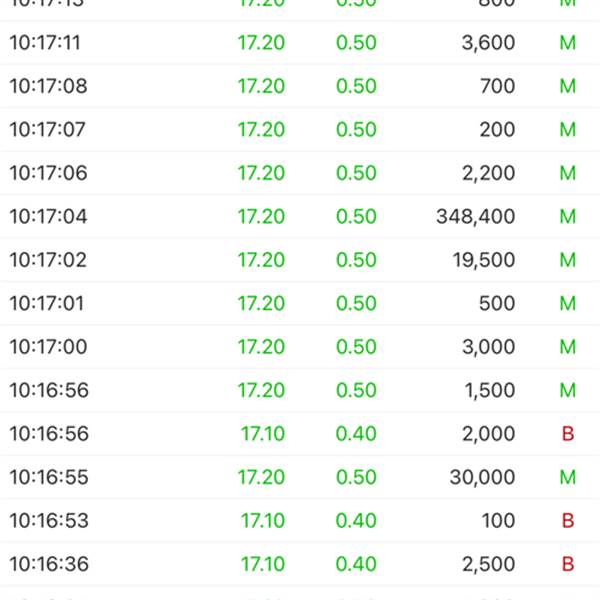Tap the 0.40 change at 10:16:36
The height and width of the screenshot is (600, 600).
click(x=356, y=564)
